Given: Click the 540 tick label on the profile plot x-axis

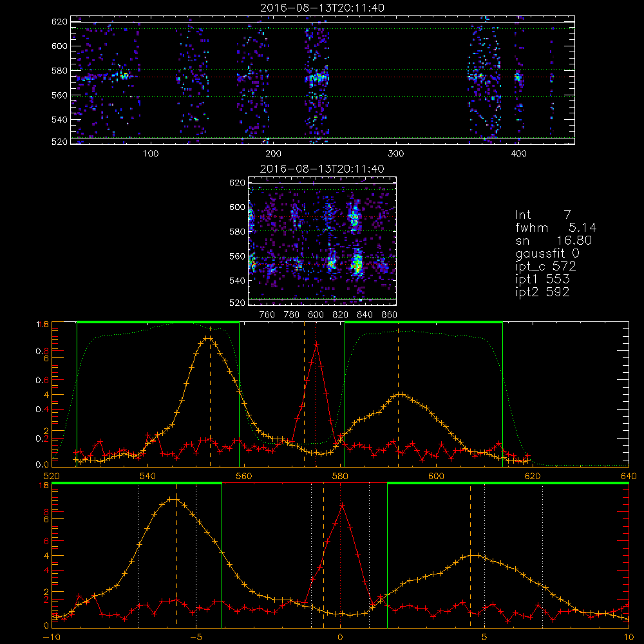Looking at the screenshot, I should (148, 477).
